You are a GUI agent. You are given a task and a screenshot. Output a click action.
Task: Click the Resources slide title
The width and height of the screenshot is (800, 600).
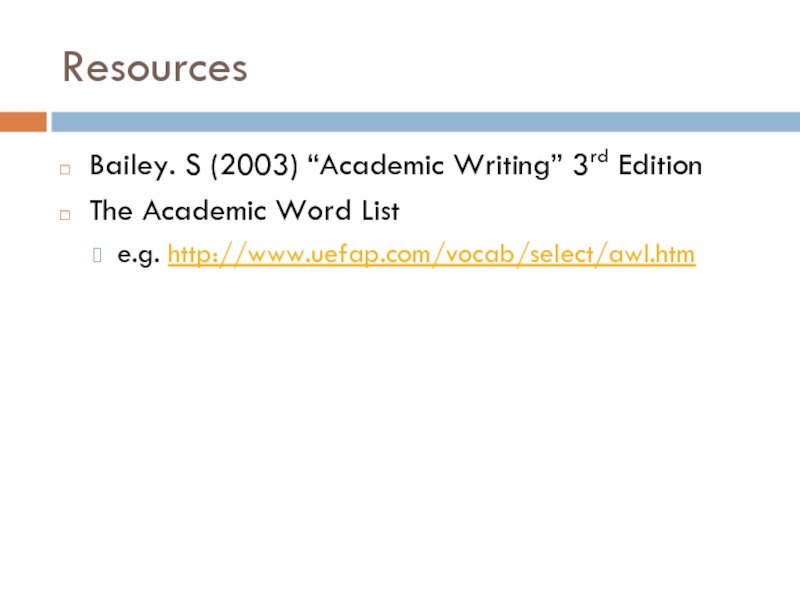point(154,68)
